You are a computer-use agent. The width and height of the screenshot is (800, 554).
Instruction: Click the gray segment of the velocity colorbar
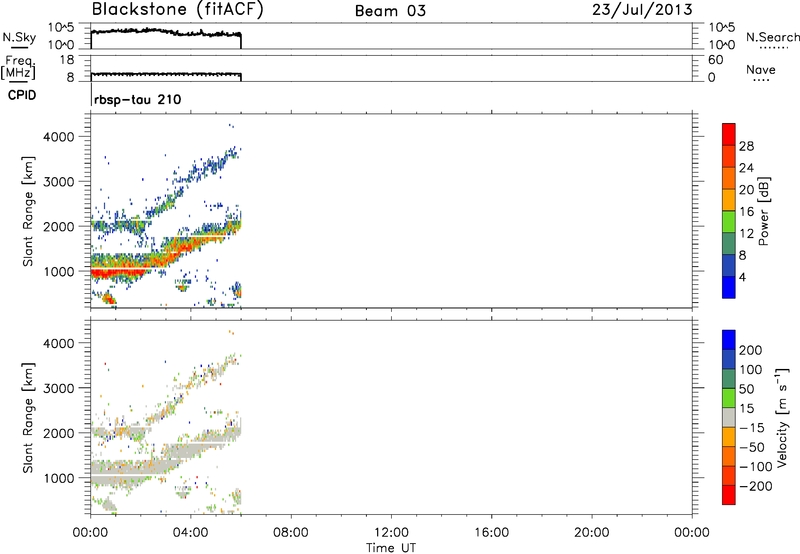click(x=729, y=417)
